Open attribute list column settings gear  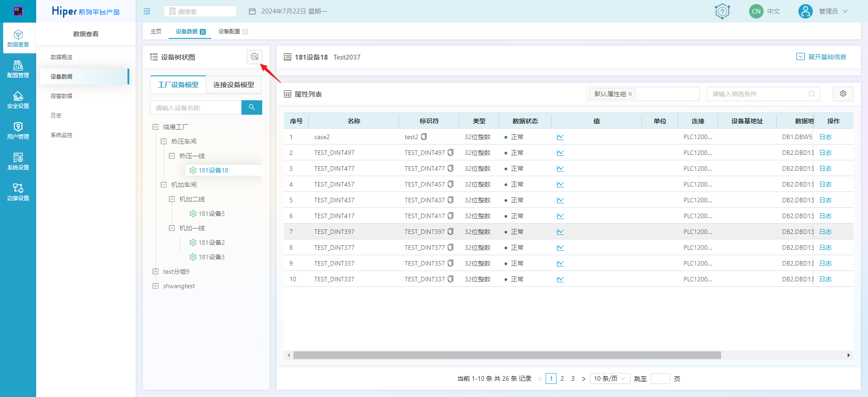coord(843,93)
